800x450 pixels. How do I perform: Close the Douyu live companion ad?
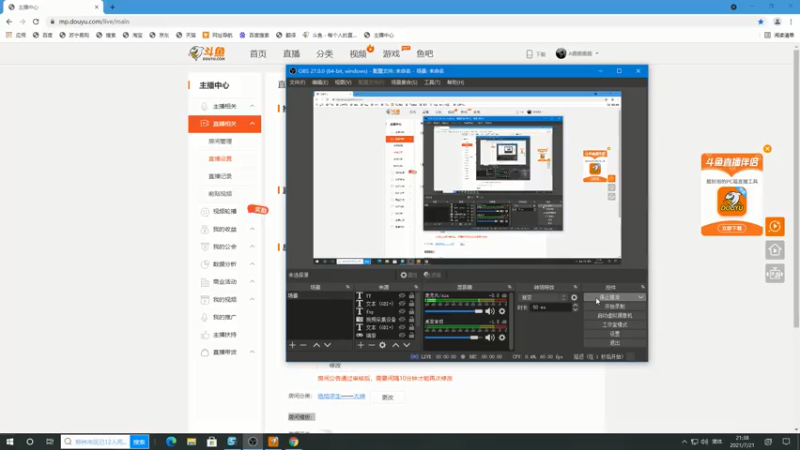click(x=767, y=149)
